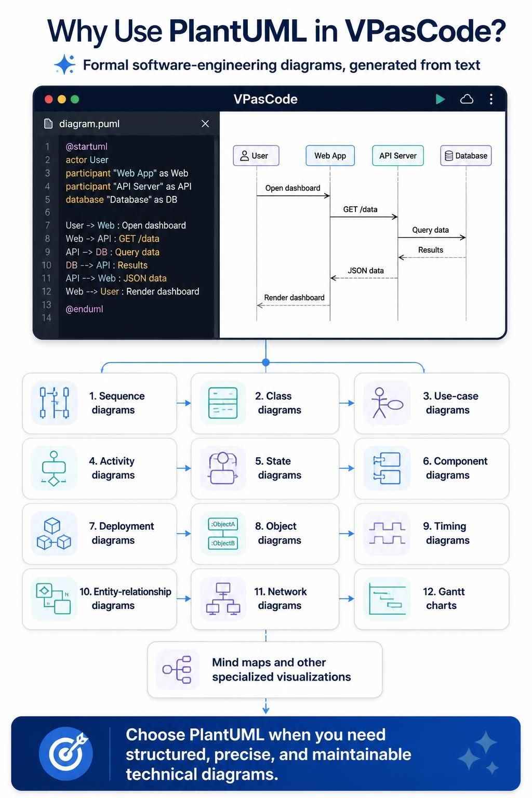The height and width of the screenshot is (798, 532).
Task: Click the Component diagrams icon
Action: (387, 468)
